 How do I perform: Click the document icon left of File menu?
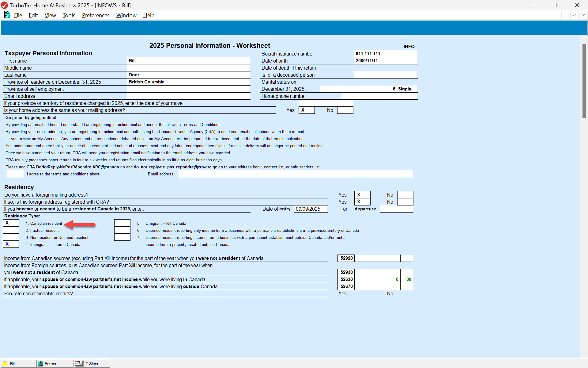click(x=7, y=15)
